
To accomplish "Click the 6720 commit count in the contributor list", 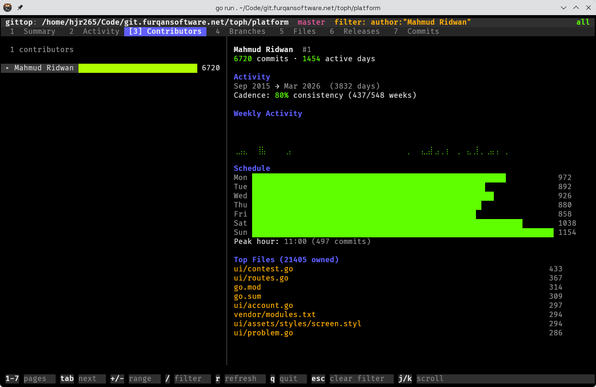I will (211, 68).
